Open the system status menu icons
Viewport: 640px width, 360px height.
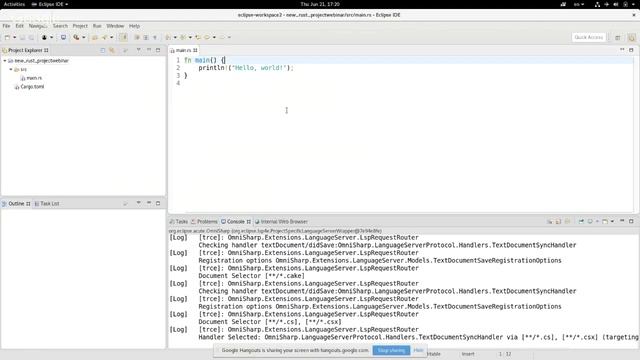tap(615, 4)
